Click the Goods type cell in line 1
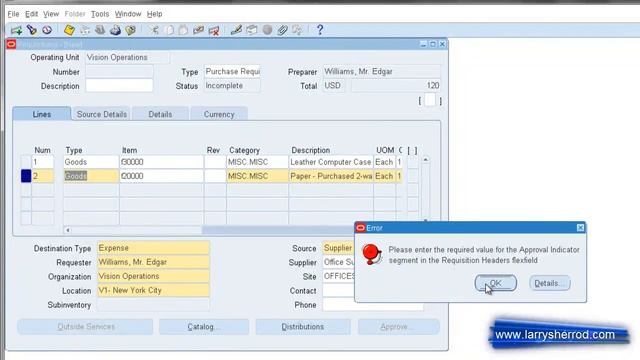The width and height of the screenshot is (640, 360). click(x=91, y=162)
